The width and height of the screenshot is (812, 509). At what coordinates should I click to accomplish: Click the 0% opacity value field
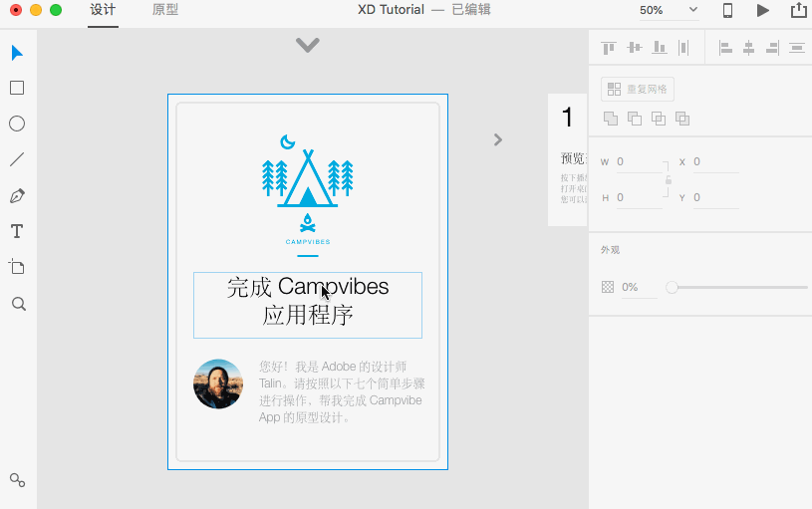tap(639, 288)
